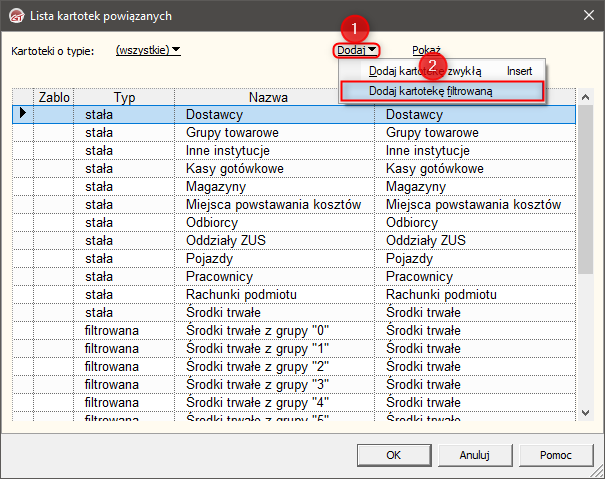Image resolution: width=605 pixels, height=479 pixels.
Task: Click the Pomoc button
Action: pos(556,455)
